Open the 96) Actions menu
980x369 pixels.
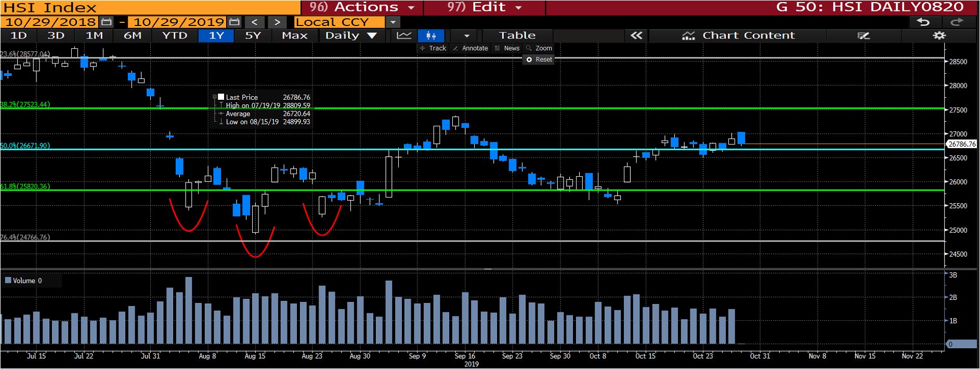(x=362, y=7)
